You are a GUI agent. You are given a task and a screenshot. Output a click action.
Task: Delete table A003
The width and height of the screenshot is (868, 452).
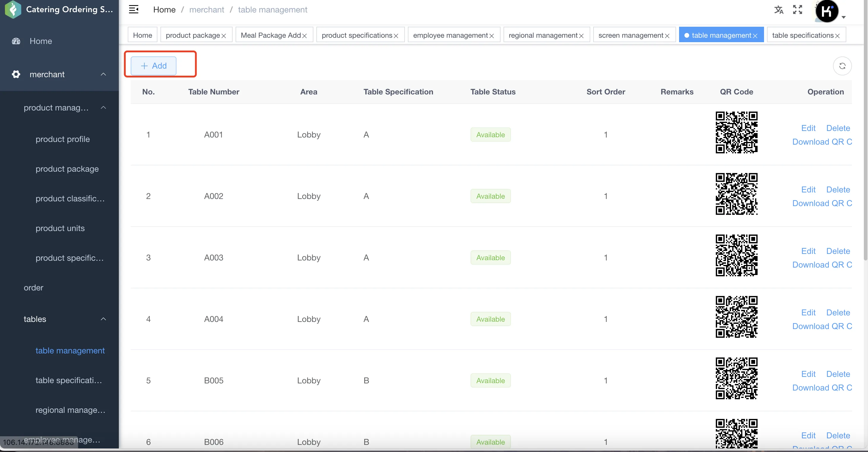(838, 251)
